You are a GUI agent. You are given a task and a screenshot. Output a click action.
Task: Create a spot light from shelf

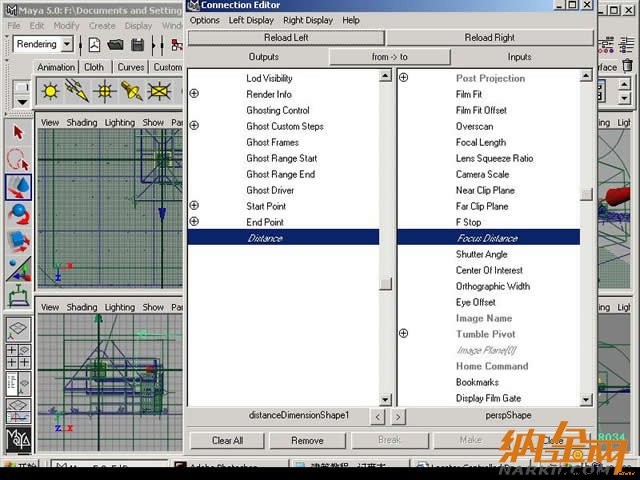tap(131, 91)
